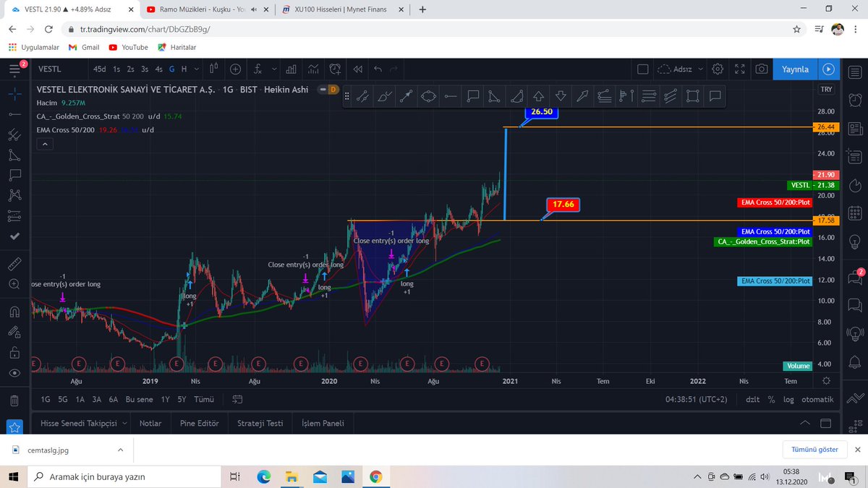The height and width of the screenshot is (488, 868).
Task: Open the Notlar tab
Action: click(150, 424)
